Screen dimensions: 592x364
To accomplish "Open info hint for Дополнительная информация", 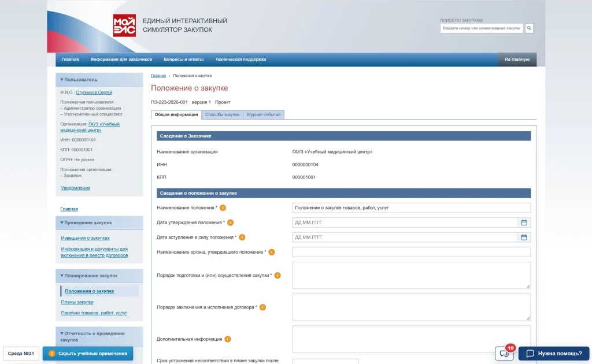I will (228, 339).
